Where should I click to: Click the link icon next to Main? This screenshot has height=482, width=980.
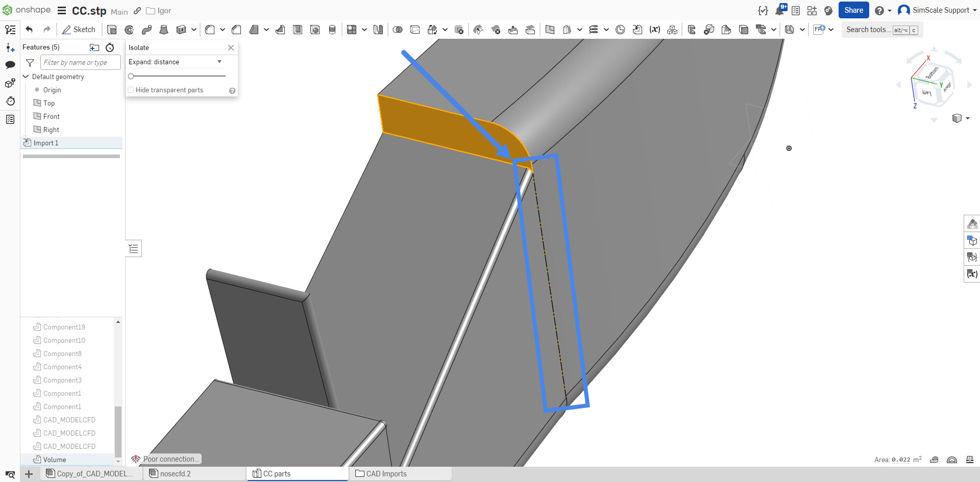point(137,11)
